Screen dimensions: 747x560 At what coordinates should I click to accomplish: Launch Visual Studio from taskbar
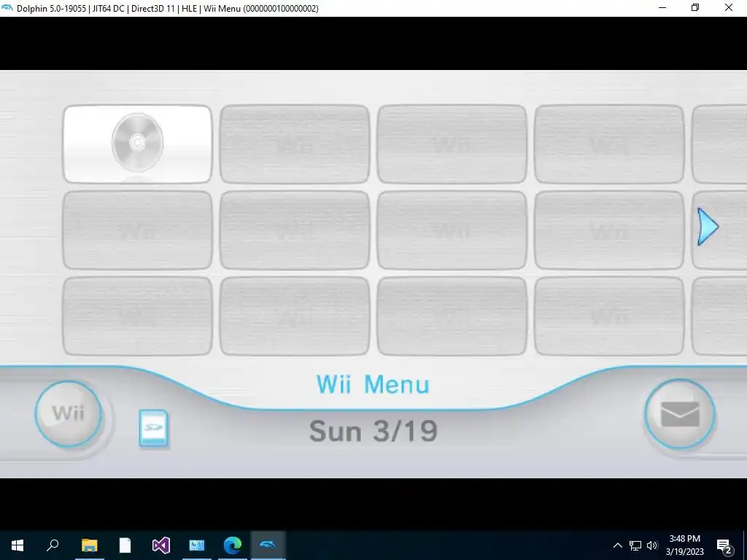point(161,545)
